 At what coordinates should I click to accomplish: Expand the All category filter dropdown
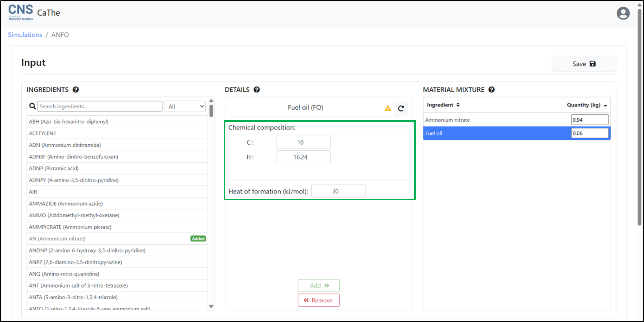pos(186,107)
